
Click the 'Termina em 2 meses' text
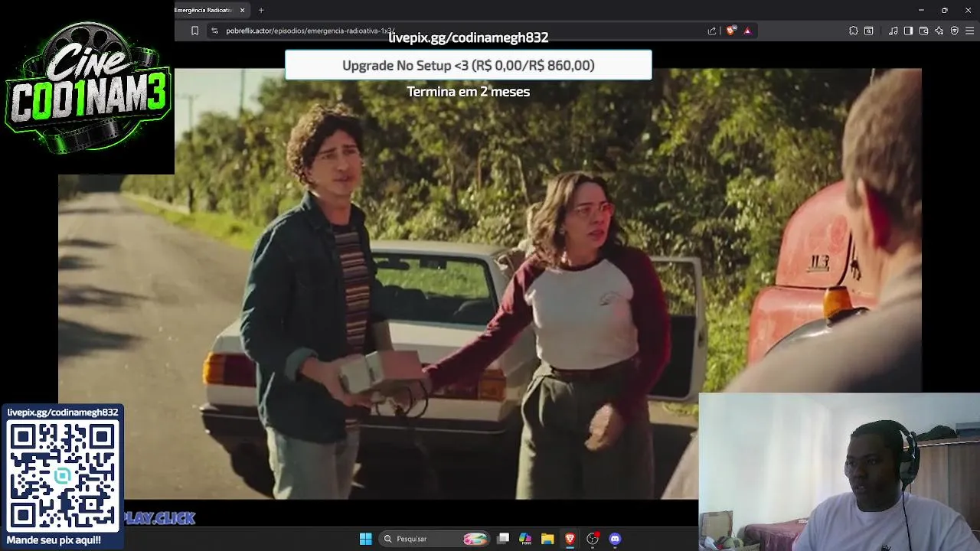click(x=469, y=91)
